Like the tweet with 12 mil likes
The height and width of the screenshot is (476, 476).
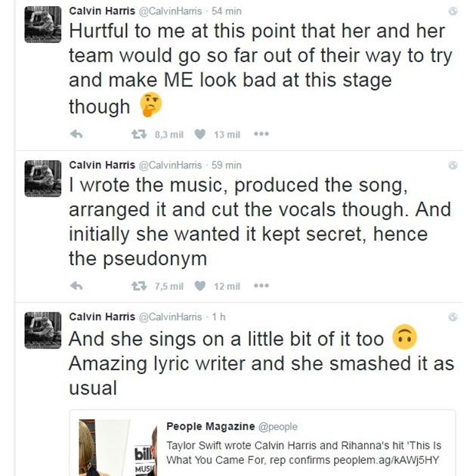200,286
